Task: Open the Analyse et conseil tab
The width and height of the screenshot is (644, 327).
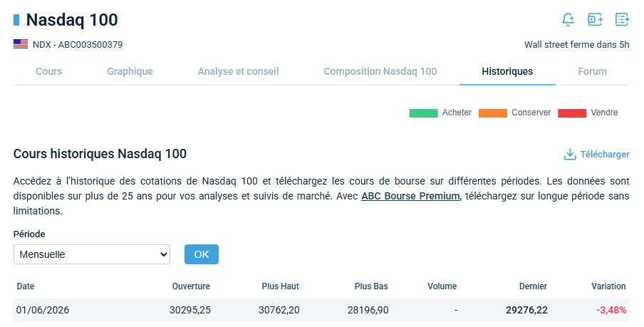Action: pos(238,71)
